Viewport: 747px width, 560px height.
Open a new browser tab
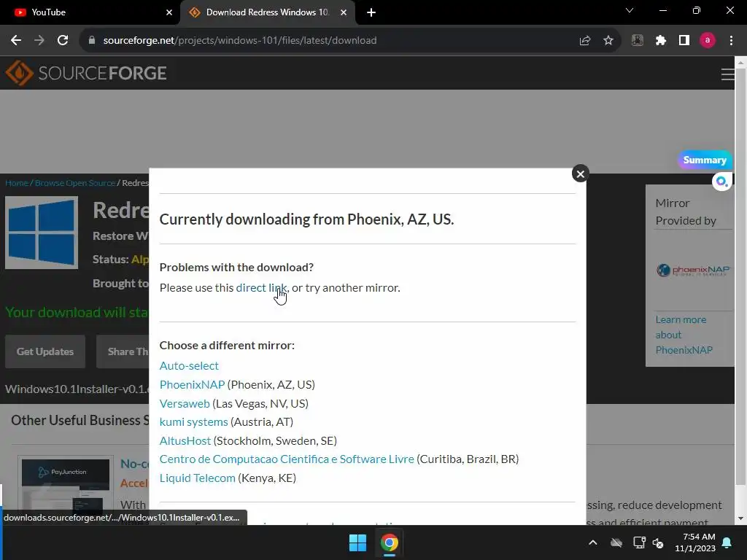pyautogui.click(x=371, y=12)
